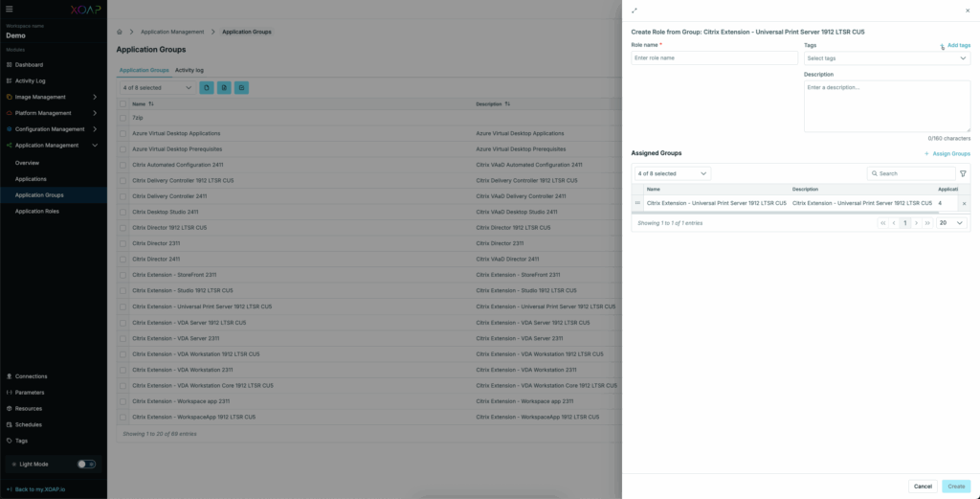Toggle the Light Mode switch
This screenshot has height=499, width=980.
[86, 464]
